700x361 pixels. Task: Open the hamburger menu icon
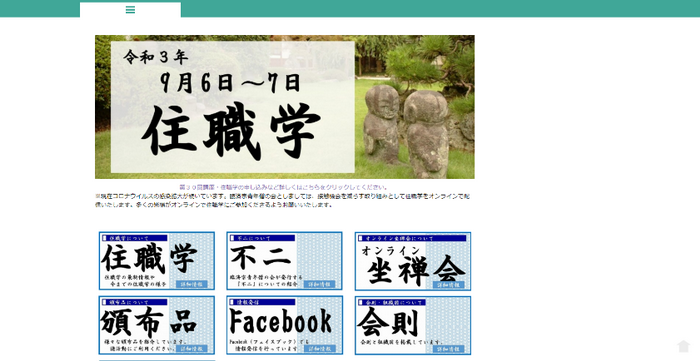pyautogui.click(x=130, y=10)
